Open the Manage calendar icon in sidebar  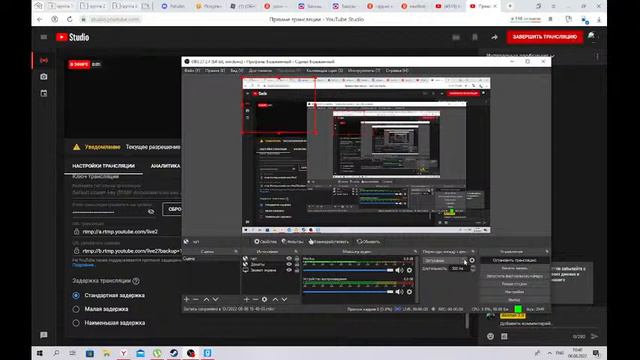(x=44, y=93)
